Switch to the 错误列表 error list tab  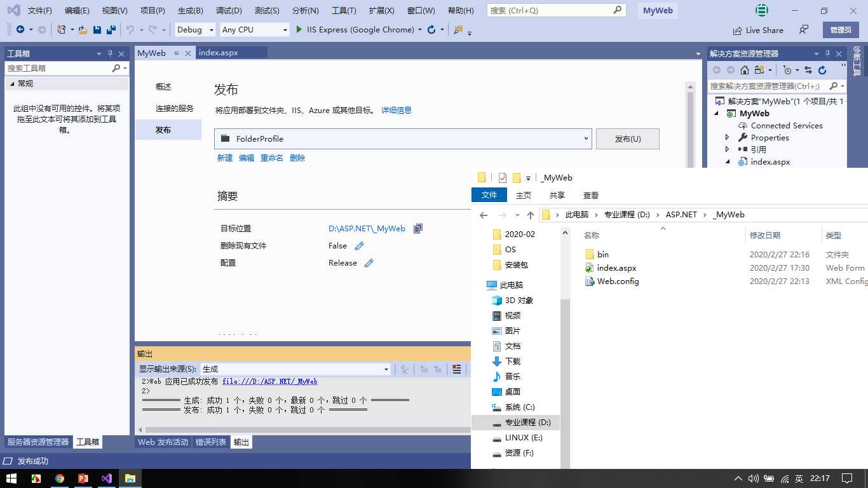(x=211, y=442)
